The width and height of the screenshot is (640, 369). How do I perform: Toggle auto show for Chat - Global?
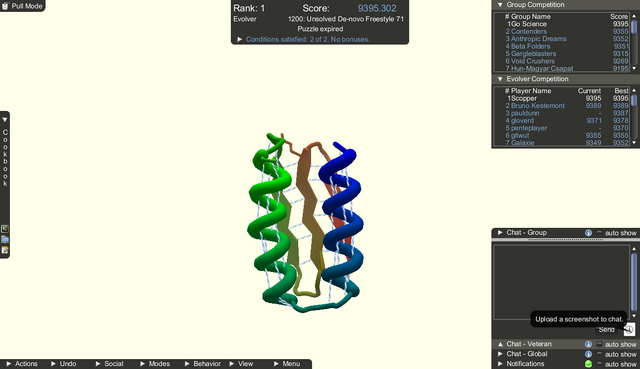point(599,354)
